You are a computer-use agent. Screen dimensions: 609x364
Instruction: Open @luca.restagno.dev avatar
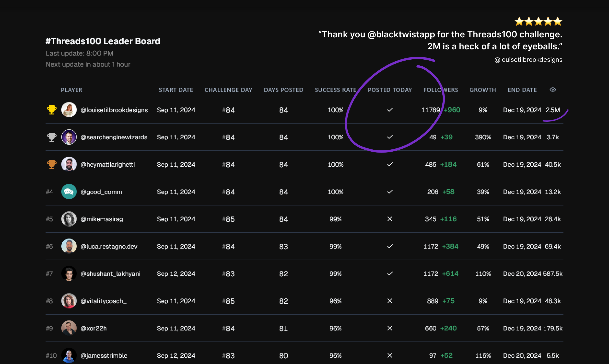(x=69, y=246)
